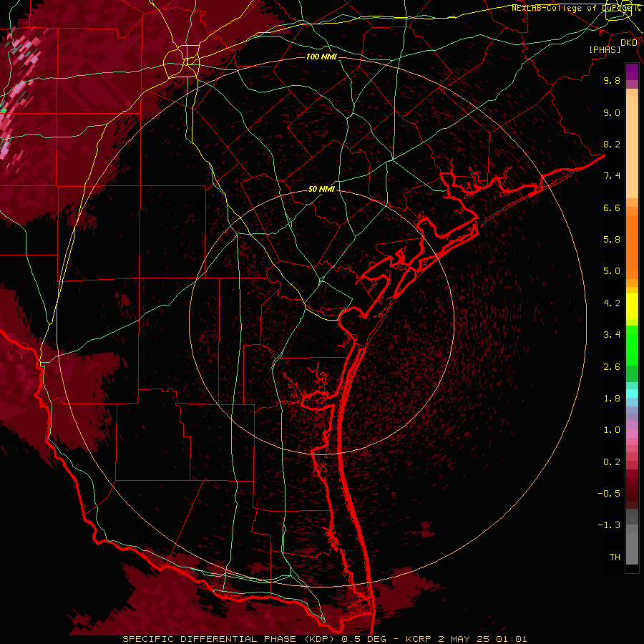Click the "TH" legend label
The width and height of the screenshot is (644, 644).
(x=615, y=557)
